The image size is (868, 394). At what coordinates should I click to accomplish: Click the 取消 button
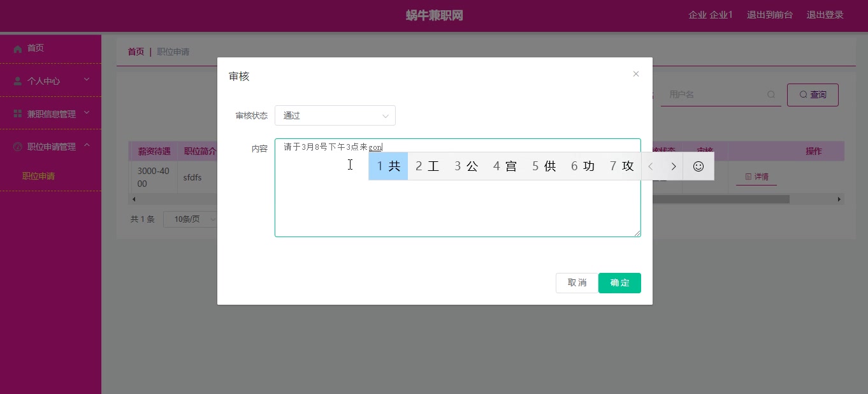tap(577, 283)
